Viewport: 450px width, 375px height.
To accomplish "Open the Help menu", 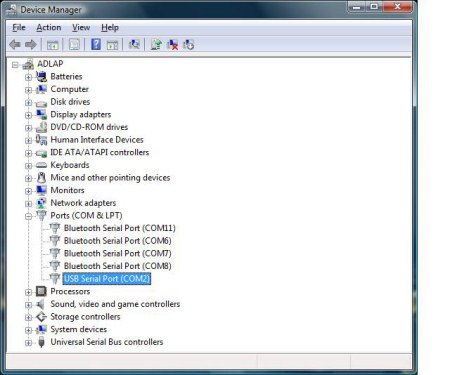I will 110,28.
